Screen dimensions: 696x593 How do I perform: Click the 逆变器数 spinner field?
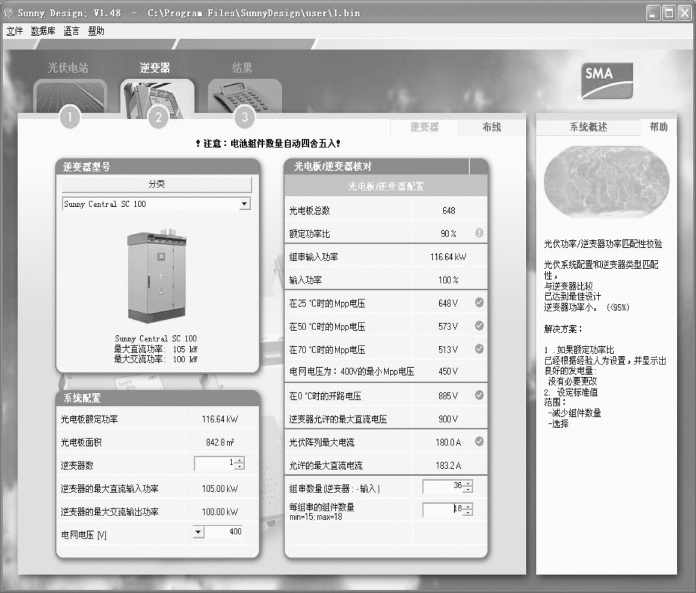tap(219, 463)
